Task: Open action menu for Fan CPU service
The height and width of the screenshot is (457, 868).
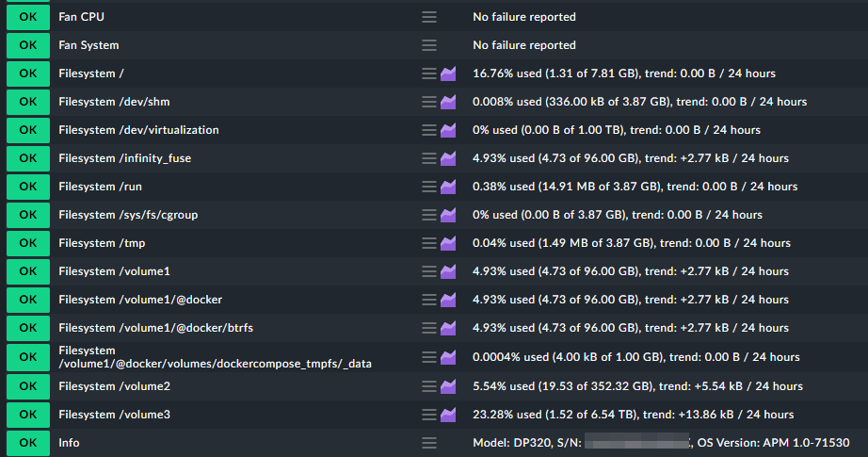Action: click(x=429, y=17)
